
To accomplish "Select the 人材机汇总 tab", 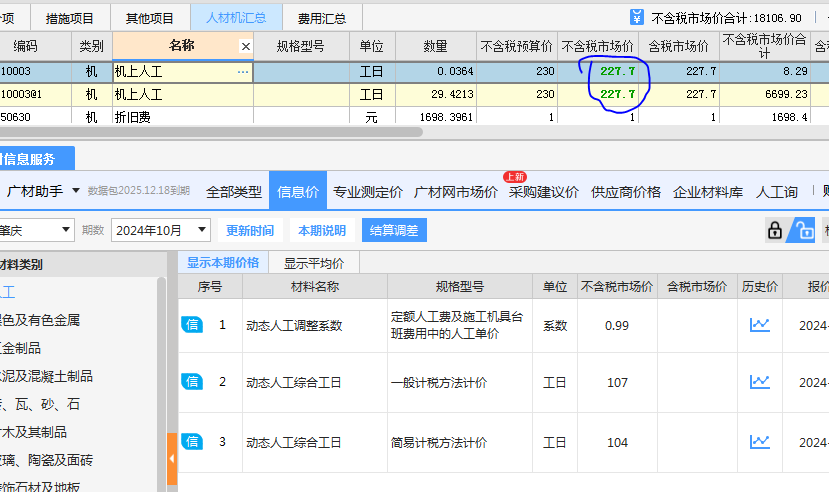I will coord(236,18).
